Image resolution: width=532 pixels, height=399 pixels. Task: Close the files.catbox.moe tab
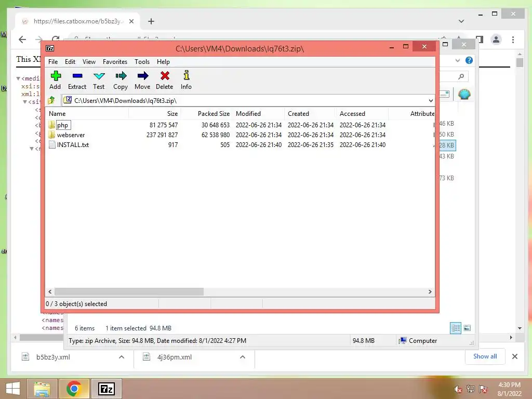click(131, 21)
